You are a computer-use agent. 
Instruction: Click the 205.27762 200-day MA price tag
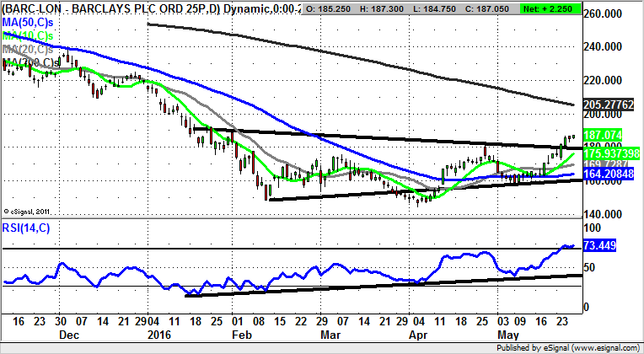pos(612,105)
